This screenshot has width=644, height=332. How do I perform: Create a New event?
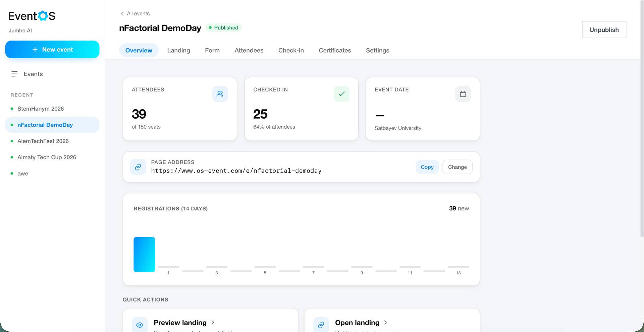pyautogui.click(x=52, y=49)
